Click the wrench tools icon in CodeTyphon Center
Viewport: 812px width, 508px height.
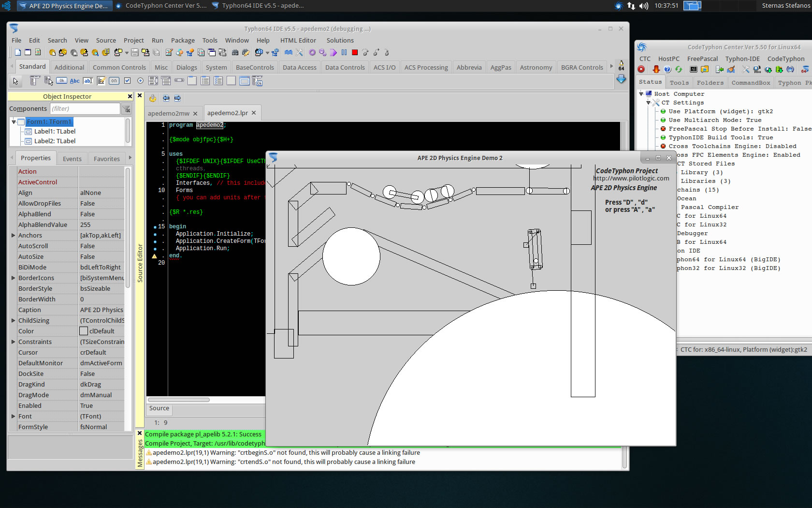[746, 69]
